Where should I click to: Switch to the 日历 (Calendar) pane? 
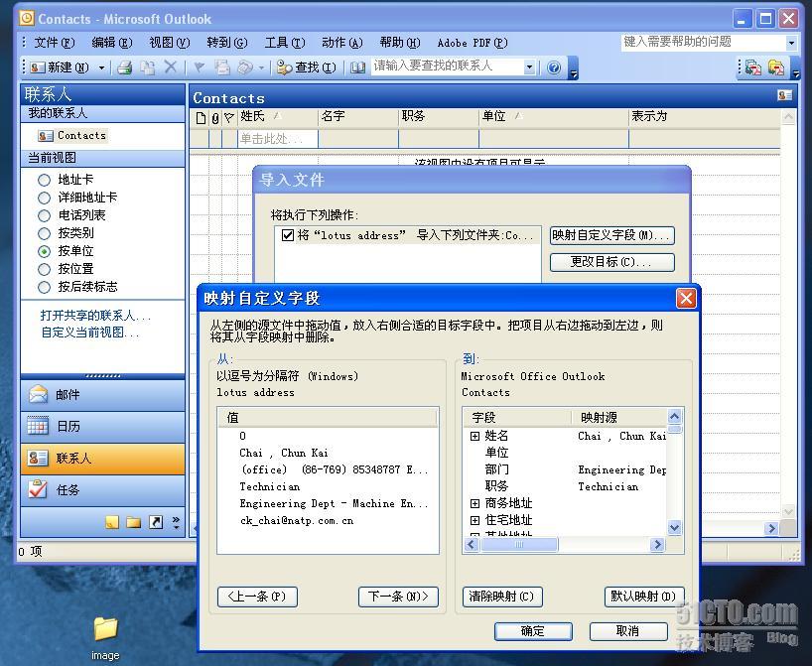102,427
